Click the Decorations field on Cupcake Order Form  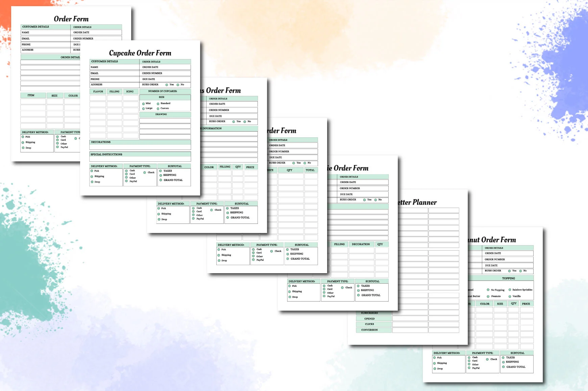140,147
